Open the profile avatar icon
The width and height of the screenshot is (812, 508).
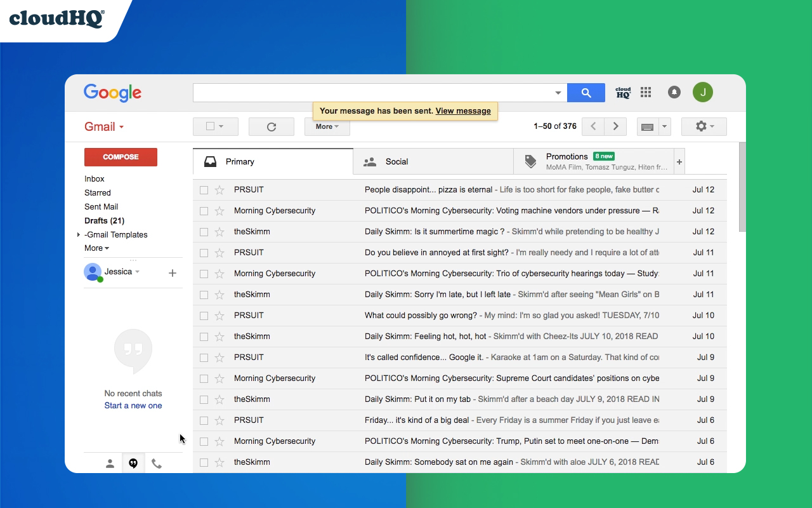[703, 92]
